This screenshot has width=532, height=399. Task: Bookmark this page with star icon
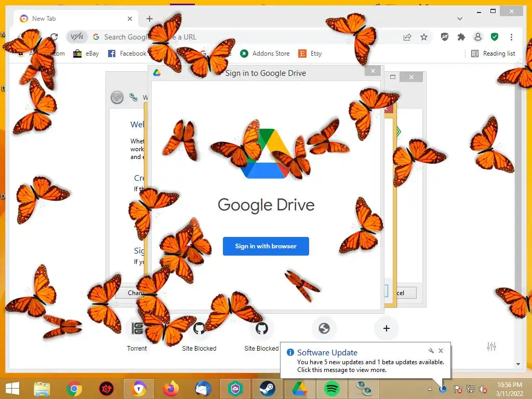(424, 37)
